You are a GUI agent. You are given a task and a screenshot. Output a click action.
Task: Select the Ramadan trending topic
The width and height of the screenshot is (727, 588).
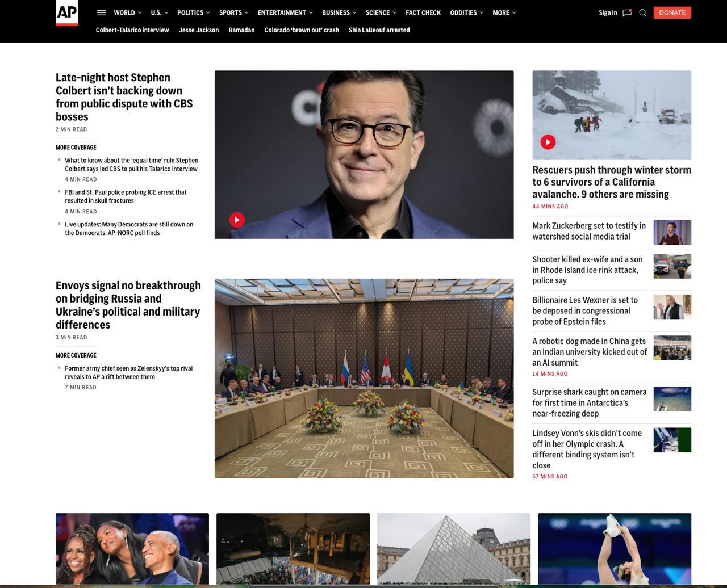pos(241,30)
